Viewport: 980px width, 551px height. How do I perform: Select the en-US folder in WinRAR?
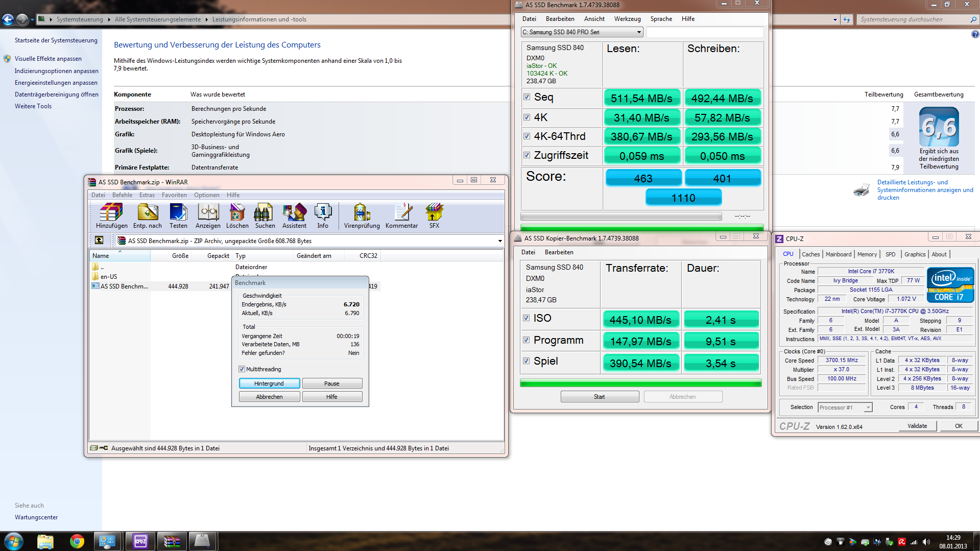click(x=109, y=276)
